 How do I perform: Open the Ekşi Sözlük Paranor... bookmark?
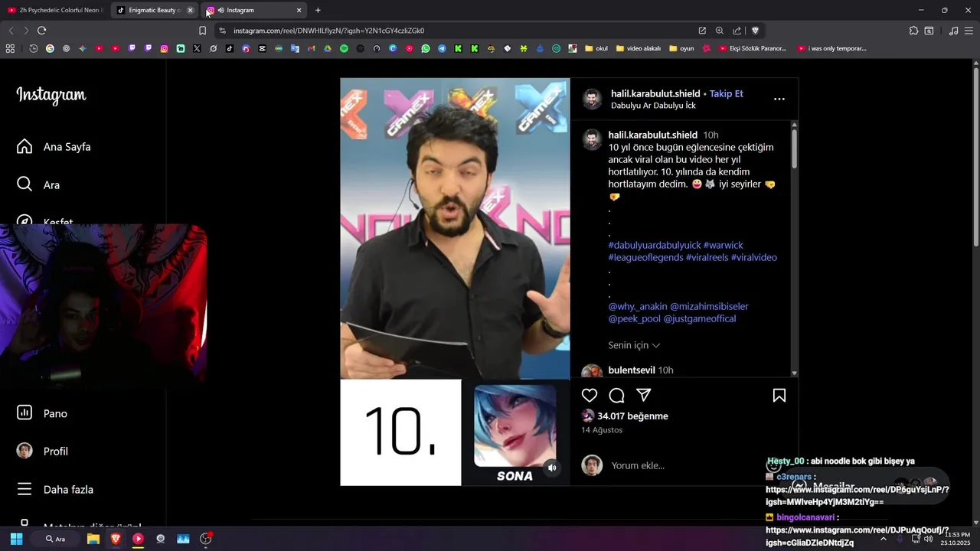click(753, 48)
